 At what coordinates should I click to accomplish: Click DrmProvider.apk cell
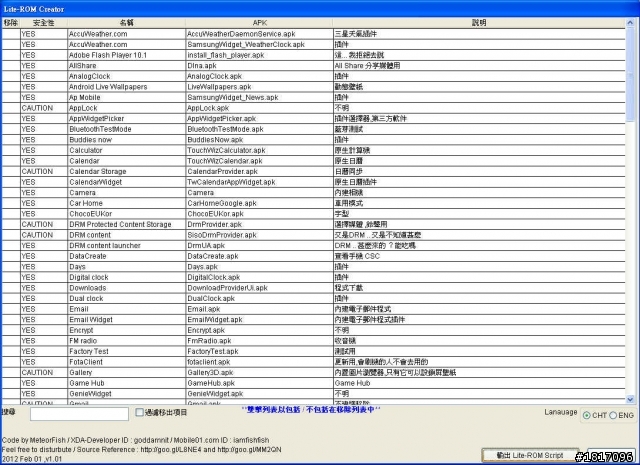(259, 225)
